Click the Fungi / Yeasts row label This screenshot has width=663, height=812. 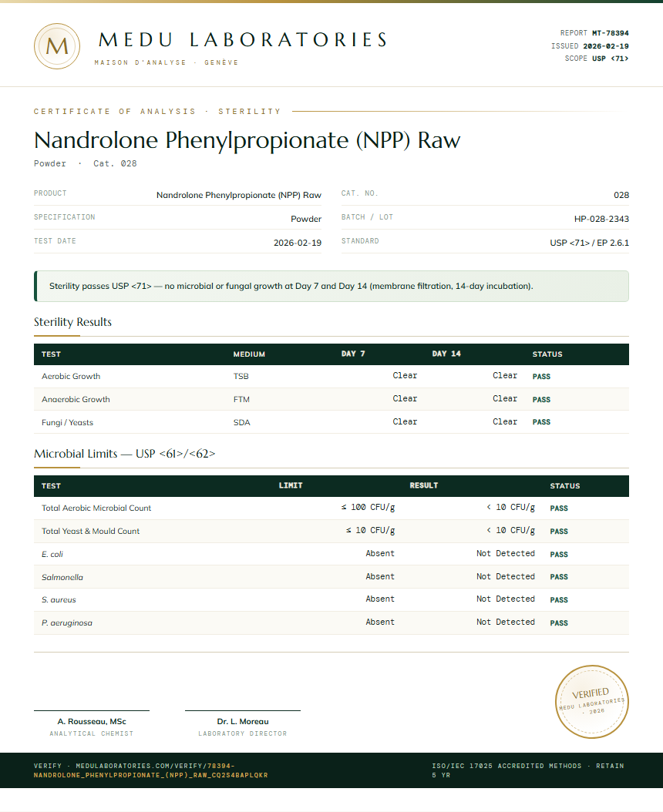67,423
